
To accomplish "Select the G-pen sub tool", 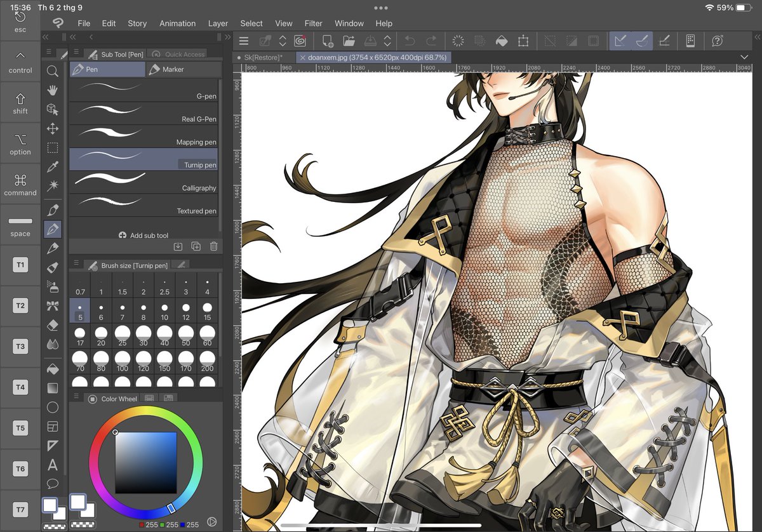I will (x=144, y=91).
